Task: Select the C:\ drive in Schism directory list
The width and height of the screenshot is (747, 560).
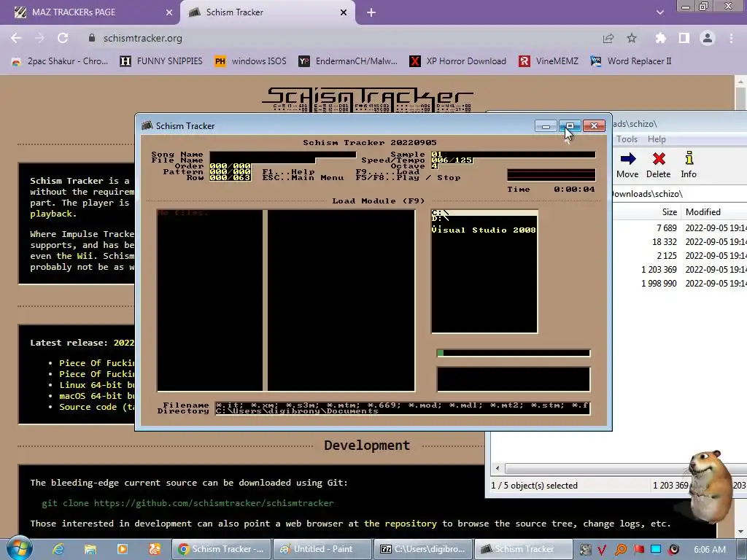Action: point(484,213)
